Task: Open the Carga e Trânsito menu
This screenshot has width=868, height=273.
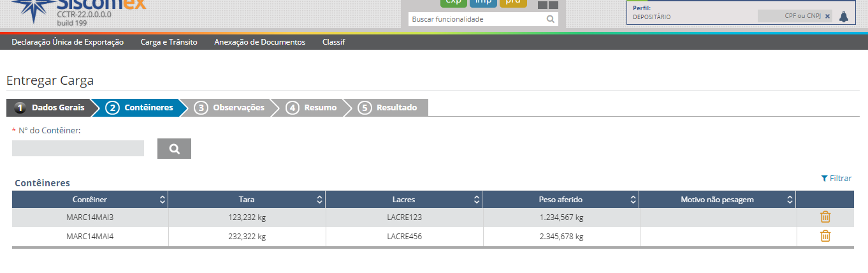Action: [169, 42]
